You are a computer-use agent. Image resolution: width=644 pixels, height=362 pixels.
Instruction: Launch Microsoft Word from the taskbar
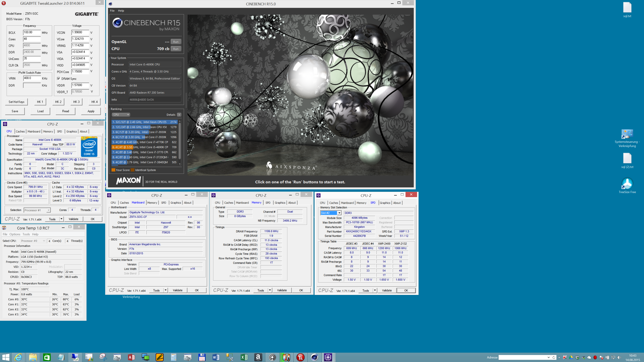[x=216, y=357]
